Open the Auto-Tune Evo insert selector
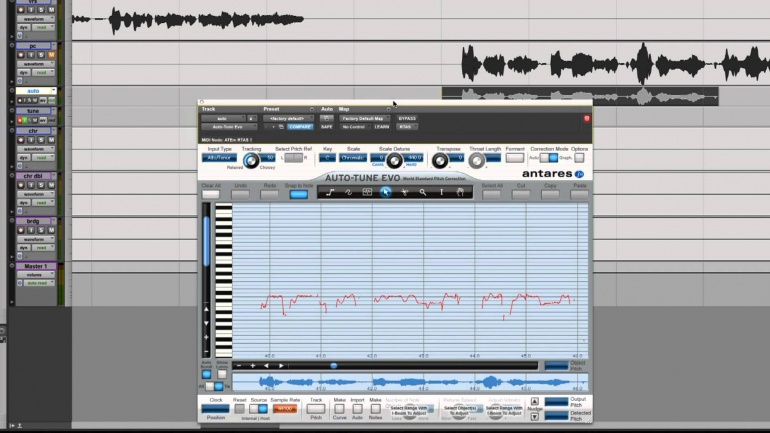Image resolution: width=770 pixels, height=433 pixels. tap(229, 127)
